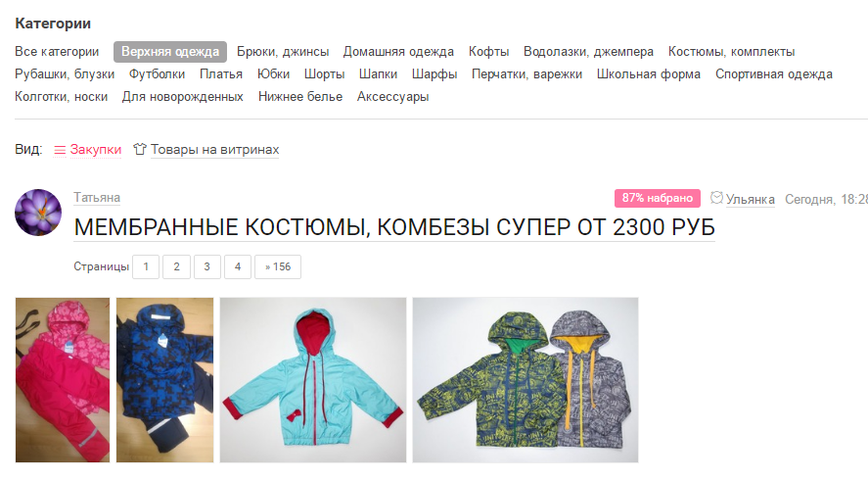
Task: Open the two patterned jackets photo
Action: [525, 380]
